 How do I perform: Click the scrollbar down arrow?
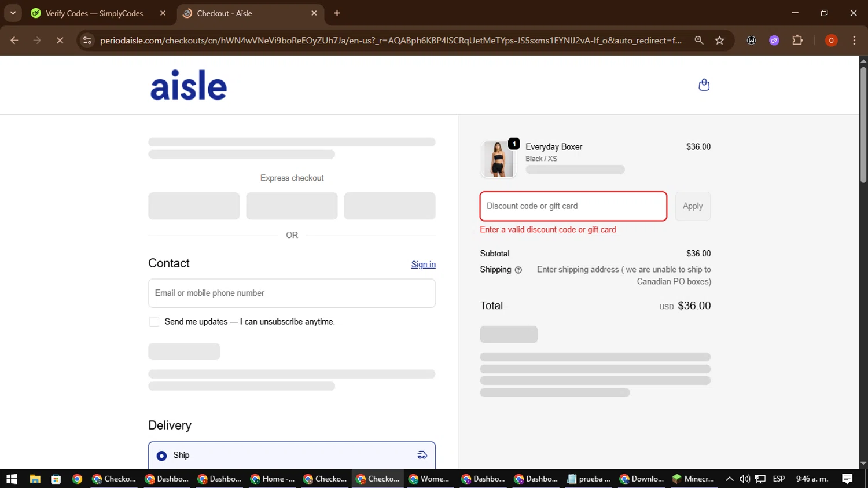(x=863, y=464)
